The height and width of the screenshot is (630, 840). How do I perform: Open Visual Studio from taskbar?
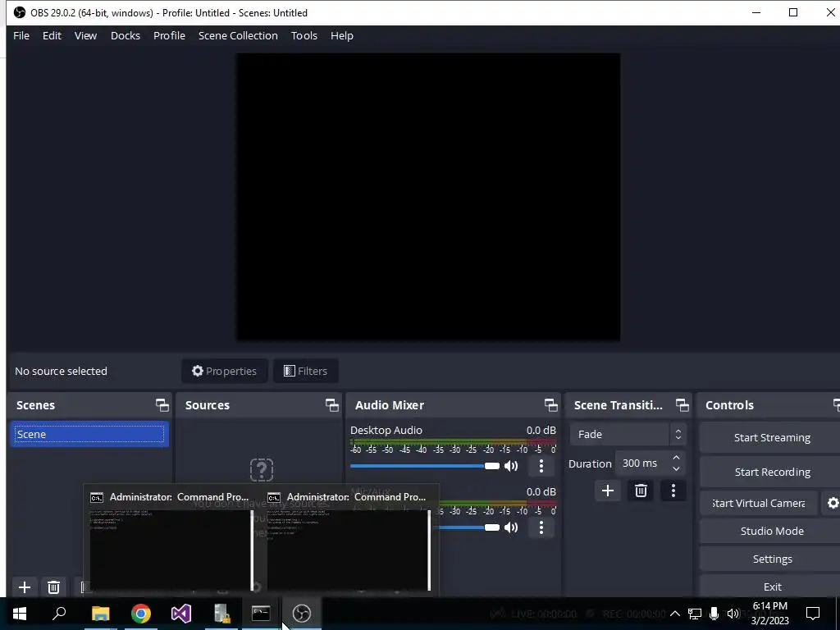point(181,614)
